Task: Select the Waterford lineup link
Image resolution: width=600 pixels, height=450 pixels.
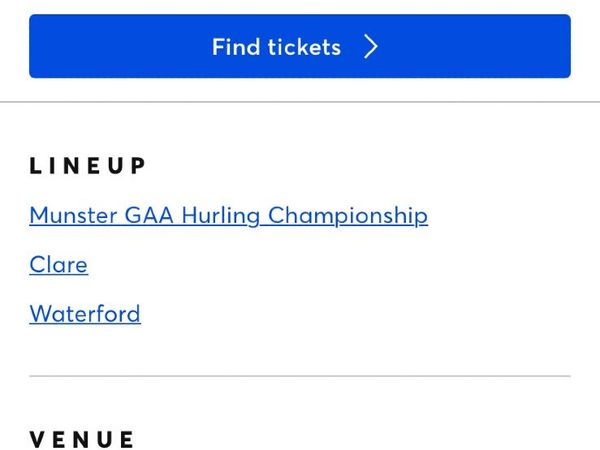Action: tap(85, 314)
